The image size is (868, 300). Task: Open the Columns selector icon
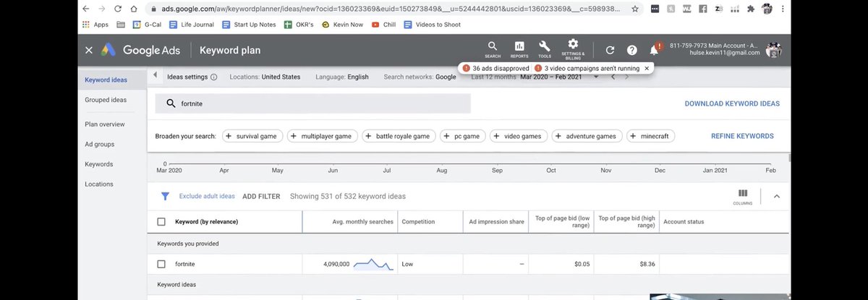743,196
